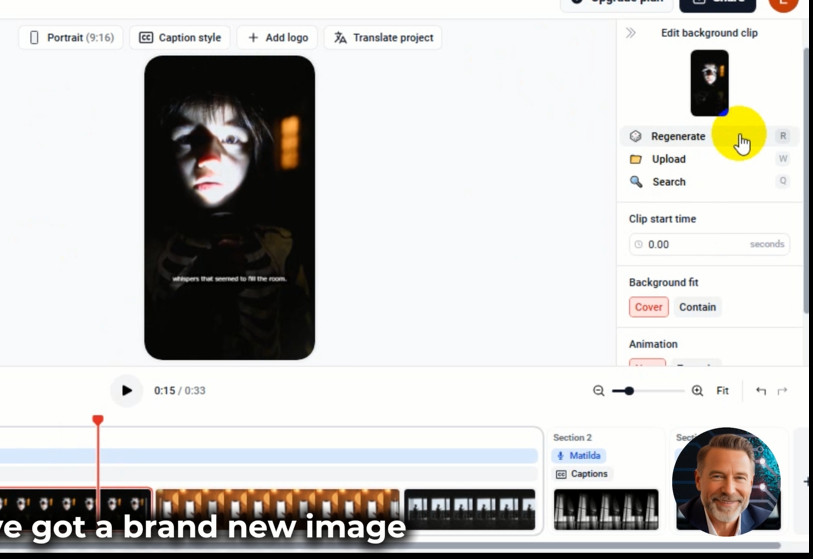The image size is (813, 559).
Task: Open the Translate project tool
Action: click(383, 38)
